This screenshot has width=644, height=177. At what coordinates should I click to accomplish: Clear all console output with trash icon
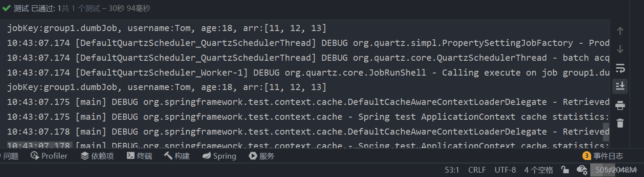click(x=620, y=123)
